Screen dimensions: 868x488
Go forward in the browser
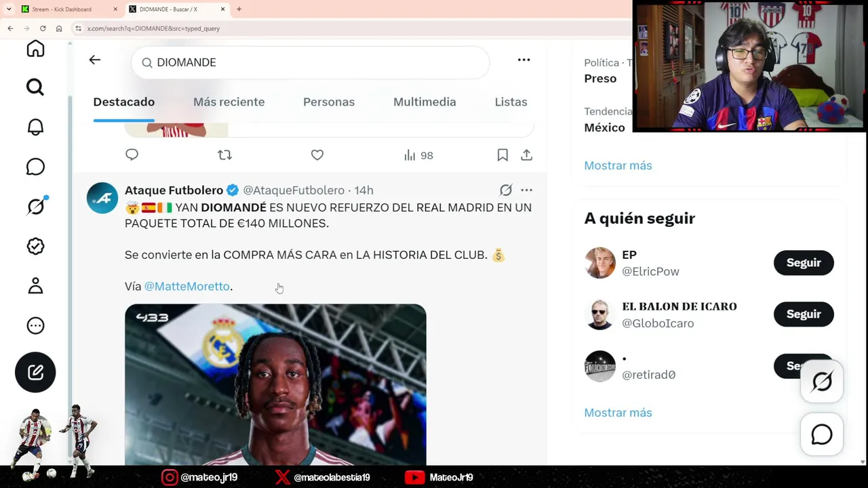(x=26, y=28)
